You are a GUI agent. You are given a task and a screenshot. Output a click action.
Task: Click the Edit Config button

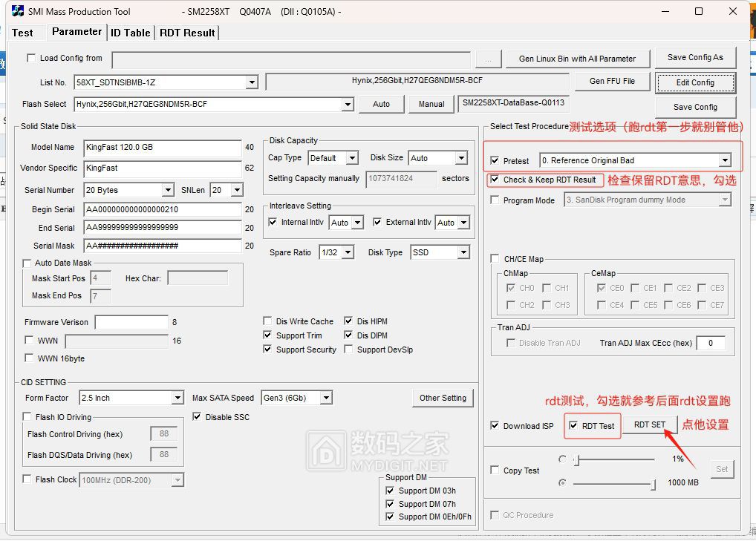[x=695, y=82]
